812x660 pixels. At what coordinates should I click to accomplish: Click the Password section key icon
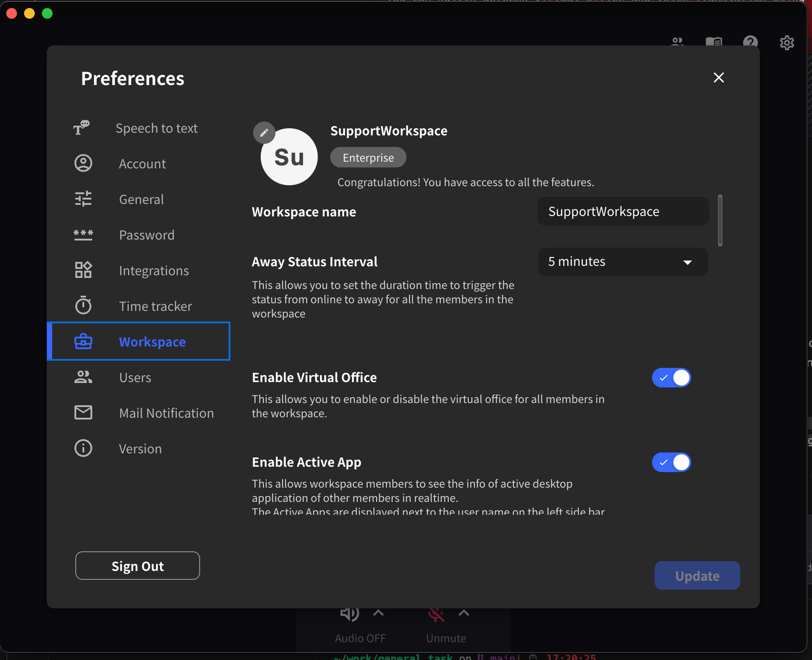[x=83, y=235]
